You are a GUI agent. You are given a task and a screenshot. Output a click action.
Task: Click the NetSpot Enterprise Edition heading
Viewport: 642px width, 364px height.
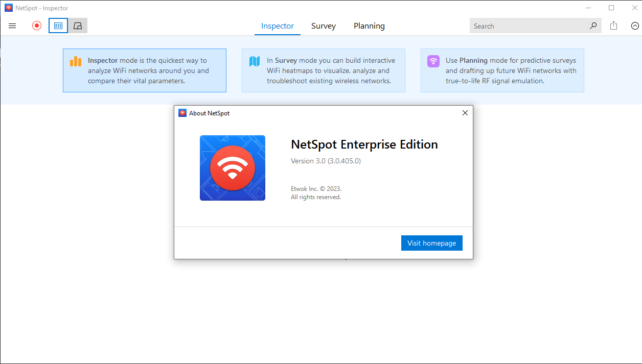(x=364, y=144)
